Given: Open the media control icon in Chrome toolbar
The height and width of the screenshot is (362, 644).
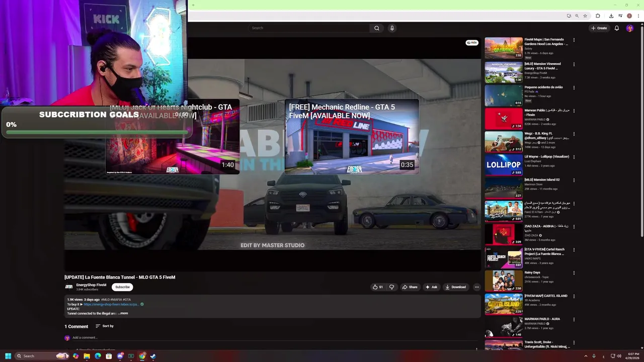Looking at the screenshot, I should 620,16.
